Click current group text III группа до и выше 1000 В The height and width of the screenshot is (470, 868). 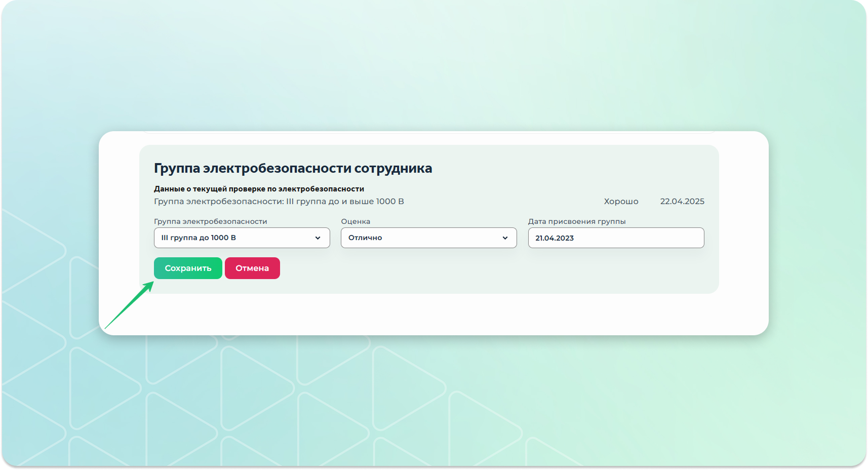tap(279, 202)
